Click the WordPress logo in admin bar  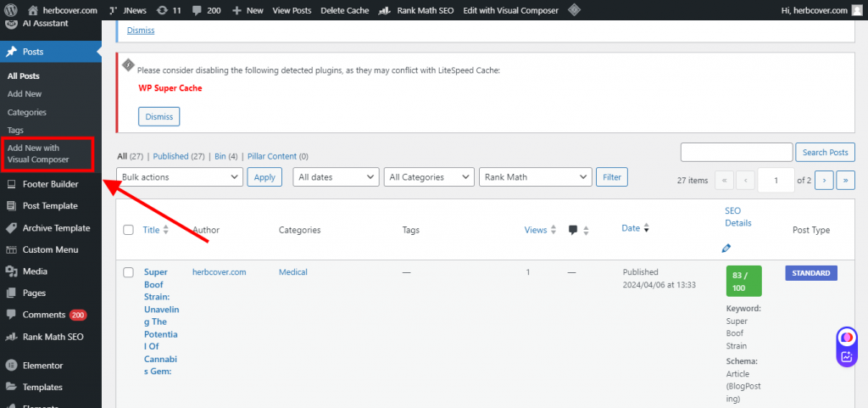click(11, 10)
